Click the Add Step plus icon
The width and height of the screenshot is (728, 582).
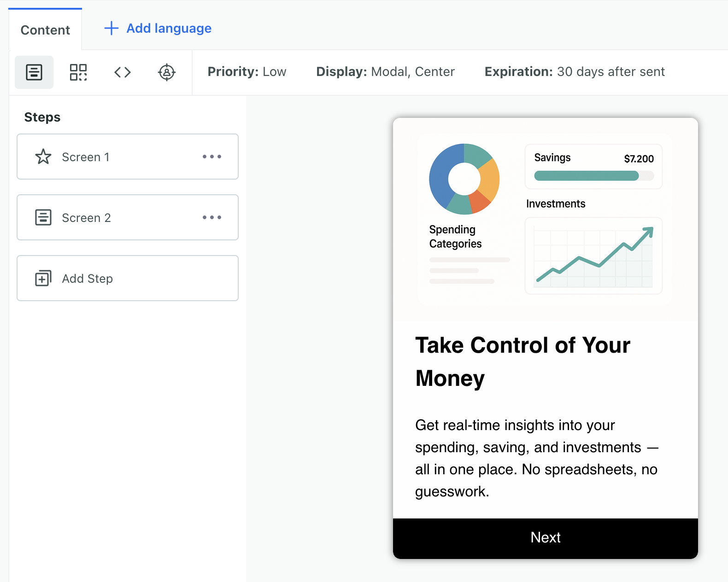tap(43, 278)
